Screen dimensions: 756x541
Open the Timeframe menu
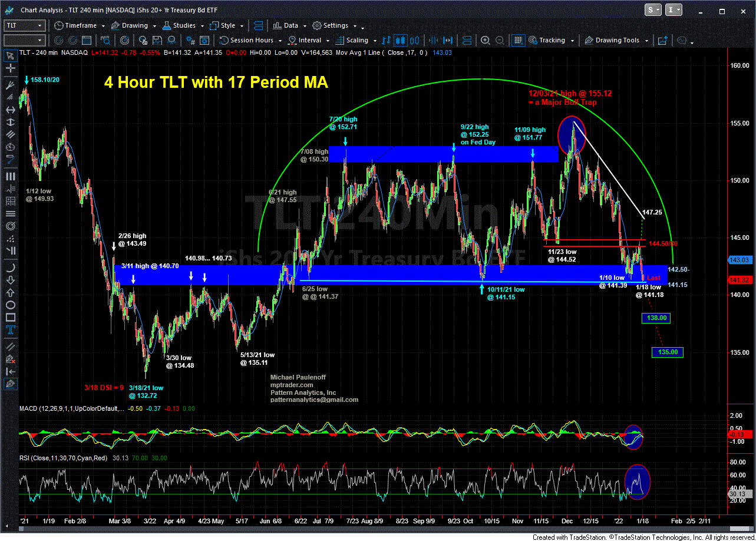pyautogui.click(x=79, y=25)
